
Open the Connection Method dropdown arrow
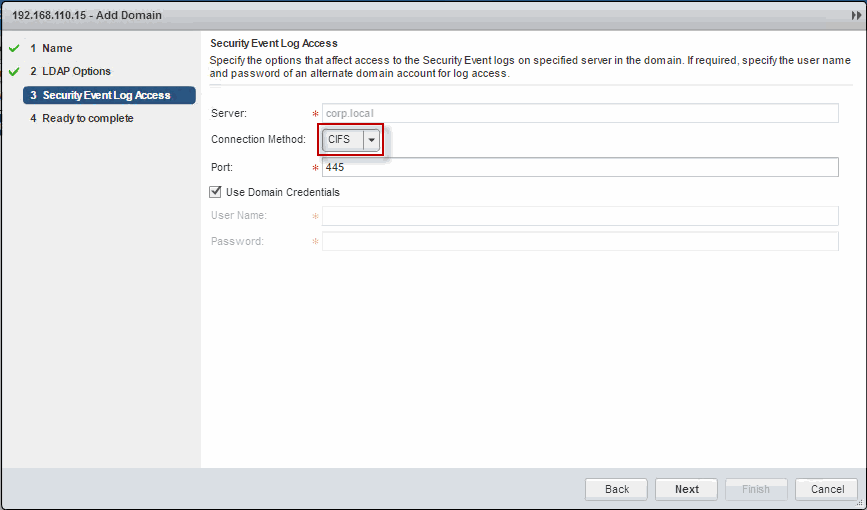372,140
